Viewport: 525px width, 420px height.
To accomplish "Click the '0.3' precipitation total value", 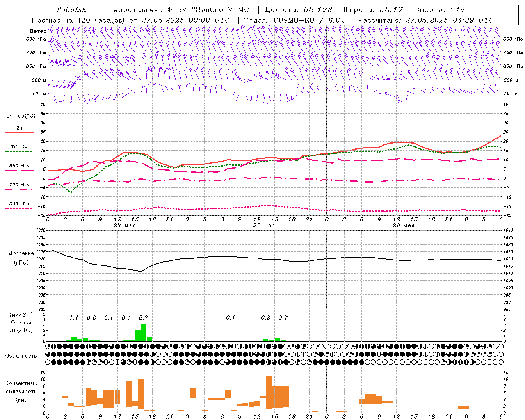I will (266, 318).
